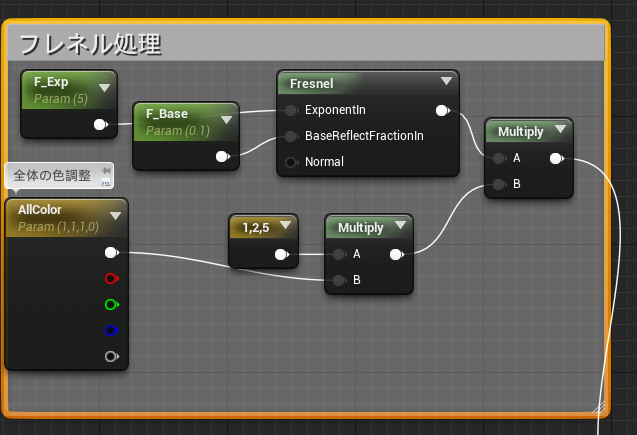Select the F_Exp node title
The width and height of the screenshot is (637, 435).
pyautogui.click(x=51, y=82)
